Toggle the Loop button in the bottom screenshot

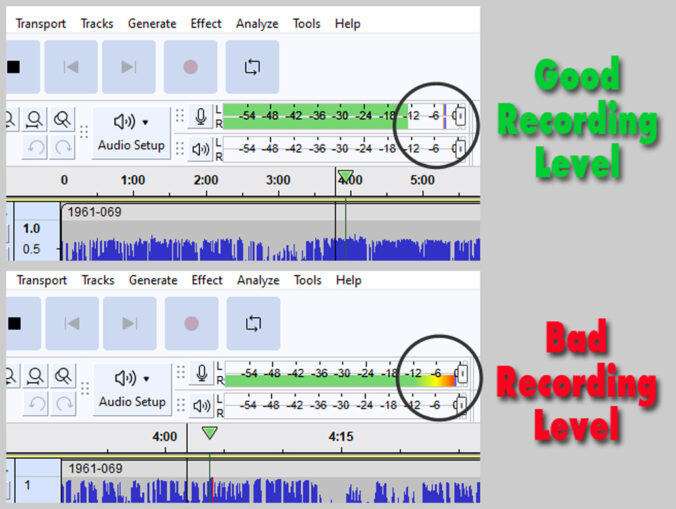pos(253,323)
